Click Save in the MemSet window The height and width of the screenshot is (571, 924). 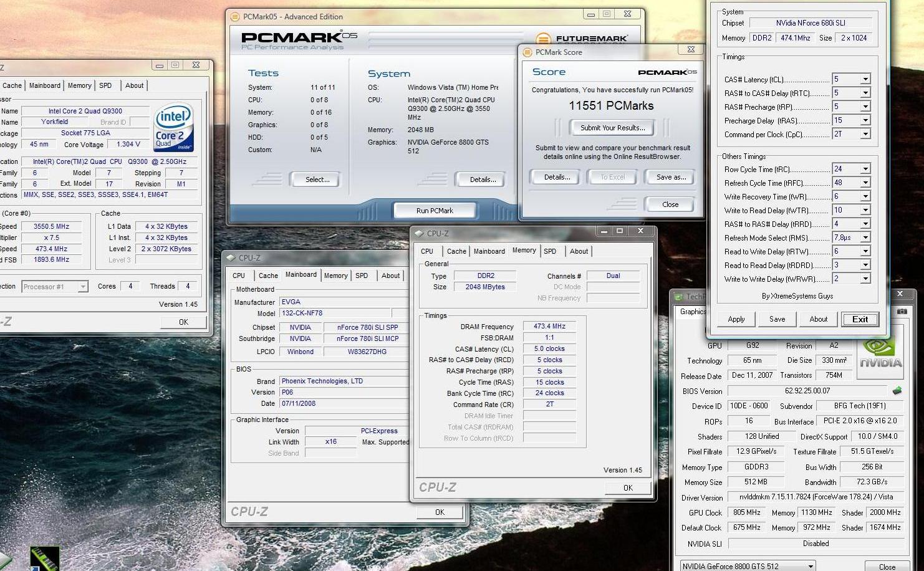pos(777,319)
